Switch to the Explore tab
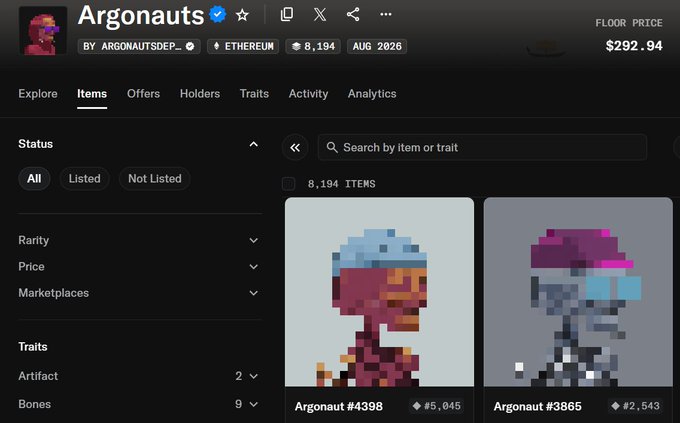 point(38,94)
